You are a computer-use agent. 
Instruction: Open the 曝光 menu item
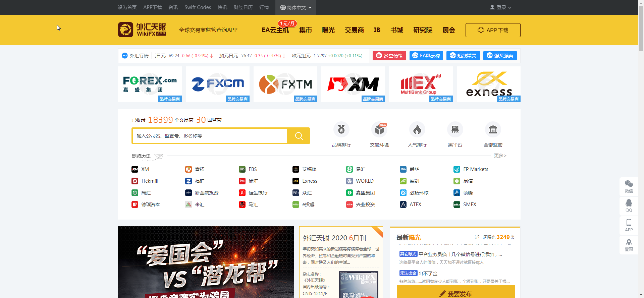point(328,30)
